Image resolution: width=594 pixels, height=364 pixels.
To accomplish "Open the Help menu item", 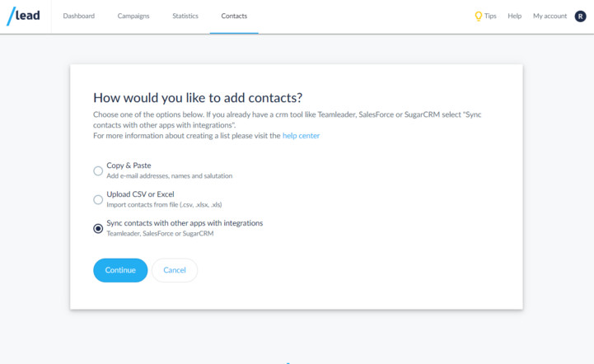I will 514,16.
